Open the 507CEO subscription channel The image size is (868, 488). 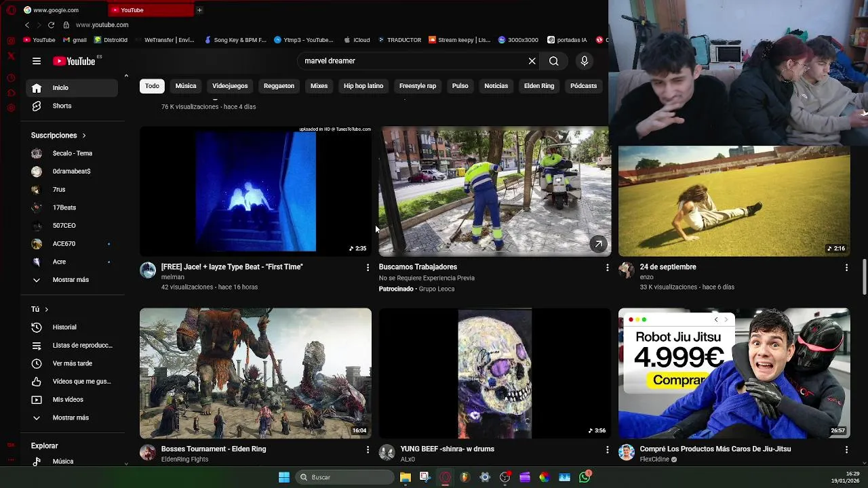72,226
